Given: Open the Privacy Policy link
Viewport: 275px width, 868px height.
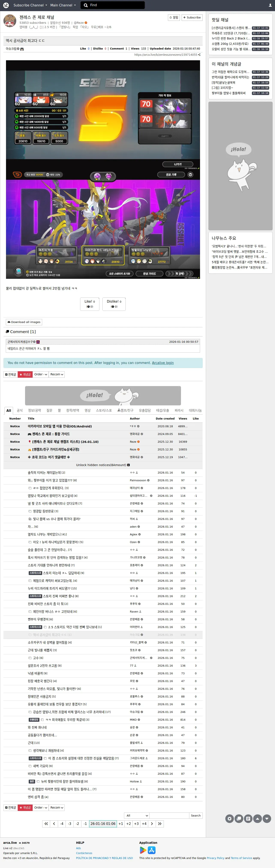Looking at the screenshot, I should (x=215, y=858).
